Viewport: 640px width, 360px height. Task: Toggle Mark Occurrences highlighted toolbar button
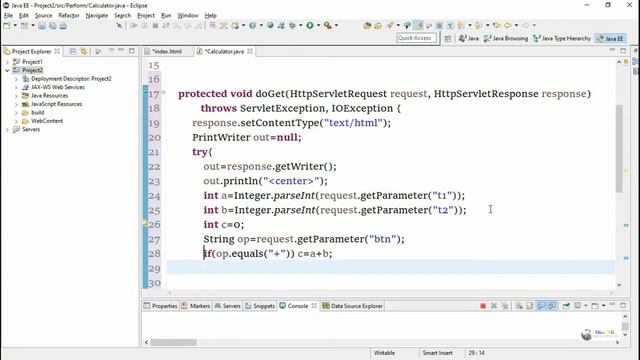point(419,25)
